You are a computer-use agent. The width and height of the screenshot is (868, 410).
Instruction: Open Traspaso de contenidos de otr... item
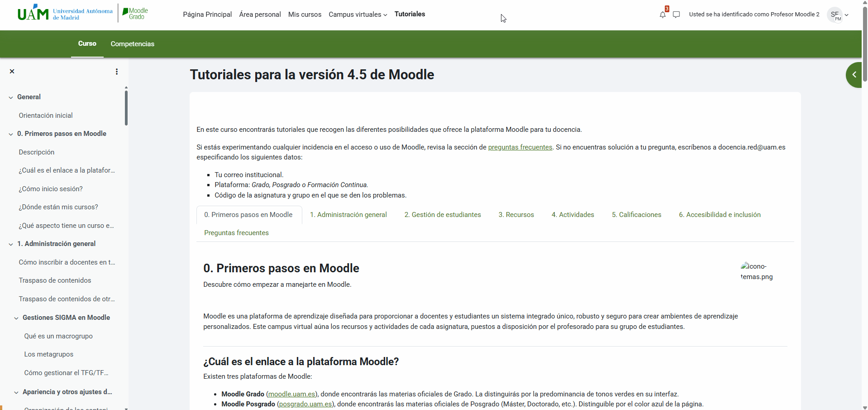coord(67,299)
